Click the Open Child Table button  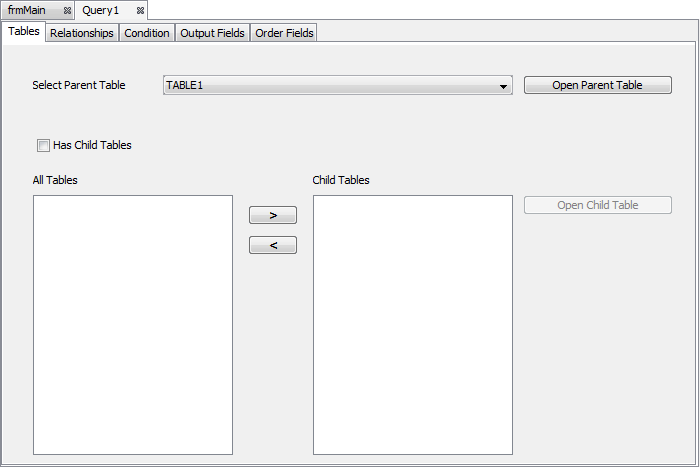[x=598, y=205]
